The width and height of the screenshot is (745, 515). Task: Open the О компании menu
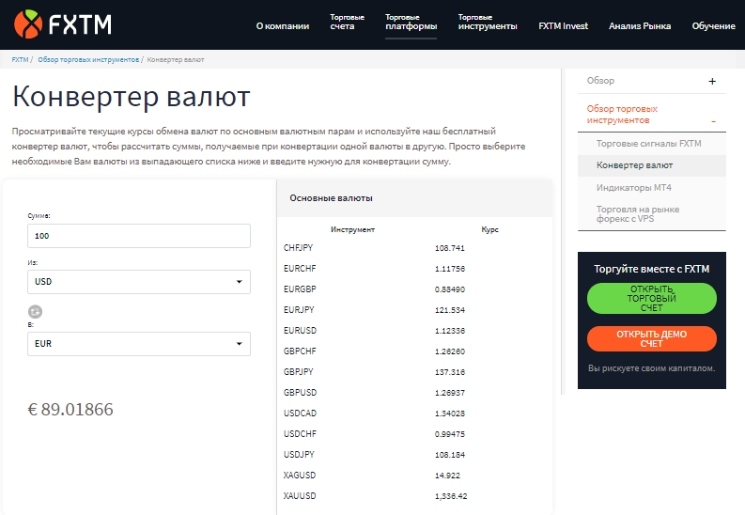point(283,26)
